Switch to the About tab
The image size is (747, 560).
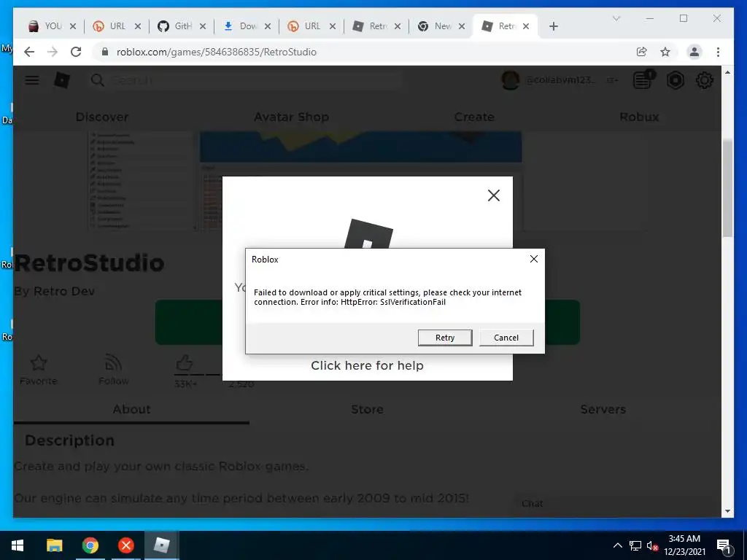(131, 410)
